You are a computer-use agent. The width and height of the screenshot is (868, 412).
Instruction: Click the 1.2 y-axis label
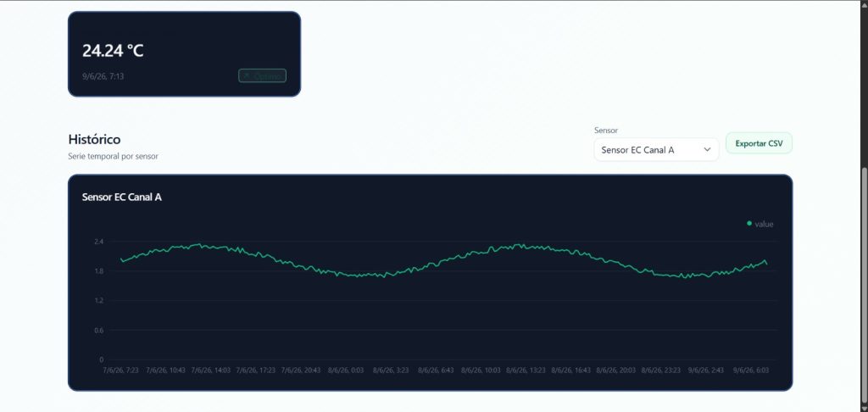coord(98,301)
